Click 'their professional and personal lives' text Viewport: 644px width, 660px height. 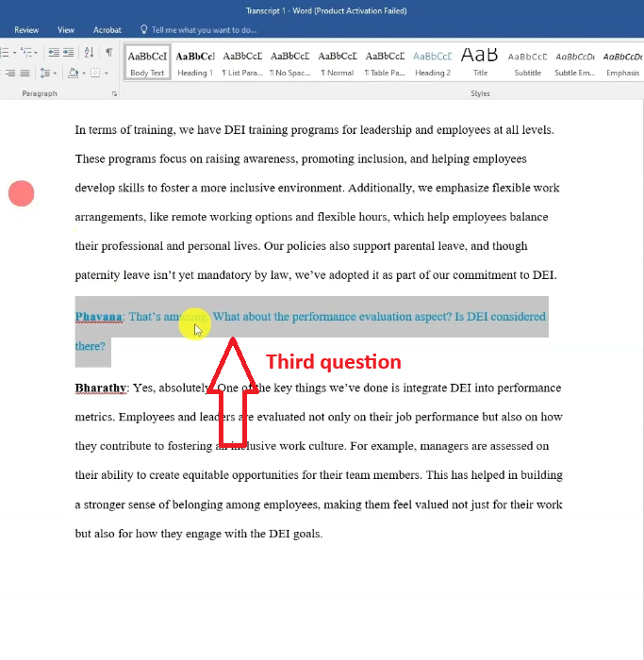coord(166,246)
